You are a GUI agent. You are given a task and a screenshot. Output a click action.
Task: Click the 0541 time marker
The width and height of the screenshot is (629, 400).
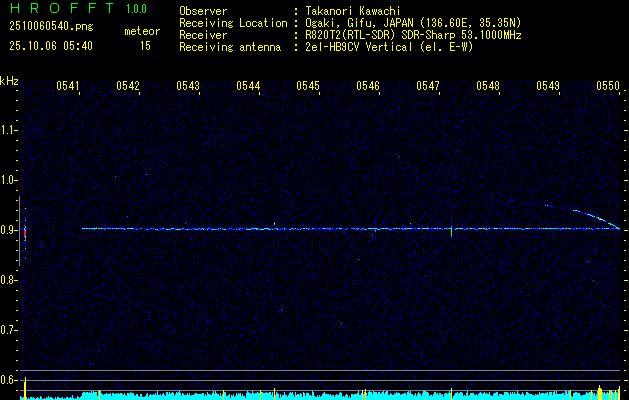coord(68,86)
